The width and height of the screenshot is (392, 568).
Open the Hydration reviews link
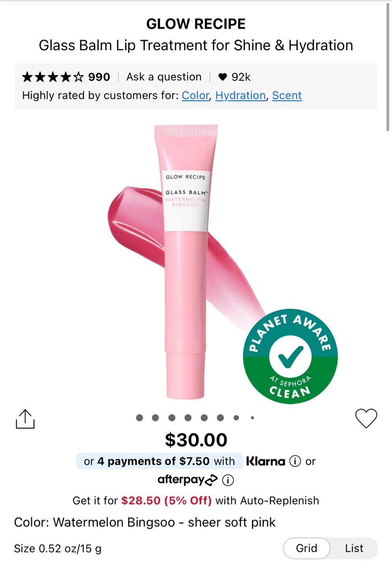point(240,95)
